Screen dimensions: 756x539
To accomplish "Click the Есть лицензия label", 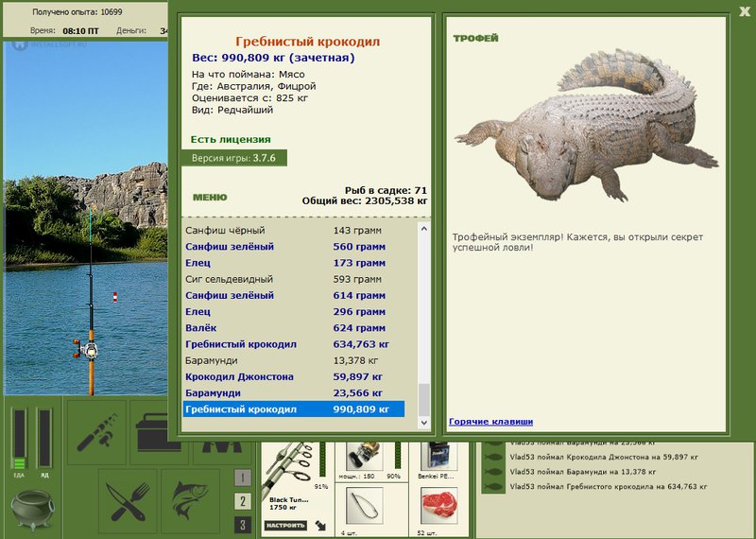I will click(x=231, y=139).
